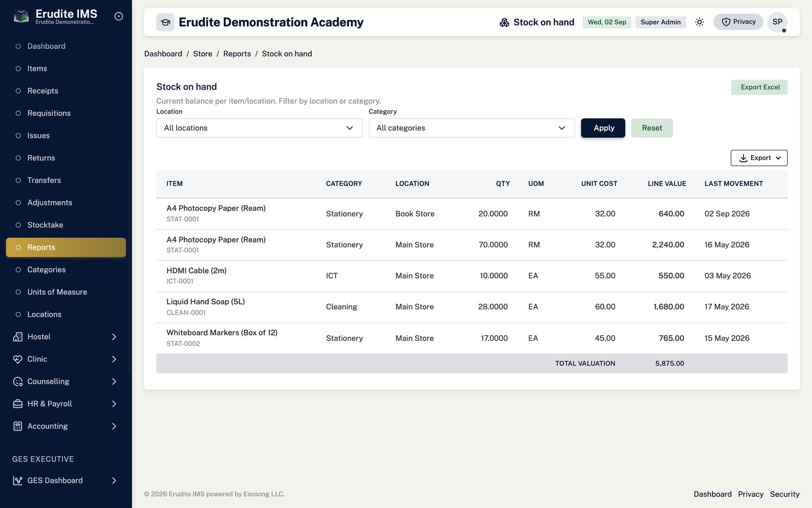Viewport: 812px width, 508px height.
Task: Open the SP user avatar menu
Action: pyautogui.click(x=777, y=22)
